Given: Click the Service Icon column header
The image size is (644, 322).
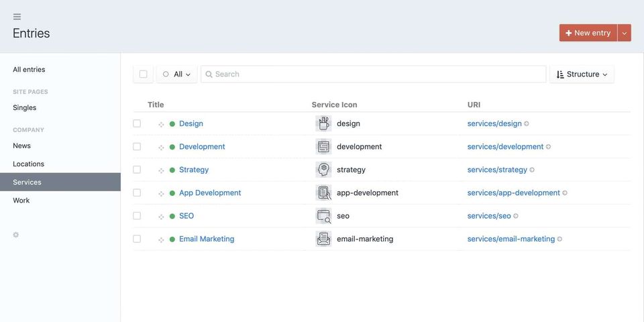Looking at the screenshot, I should 334,105.
